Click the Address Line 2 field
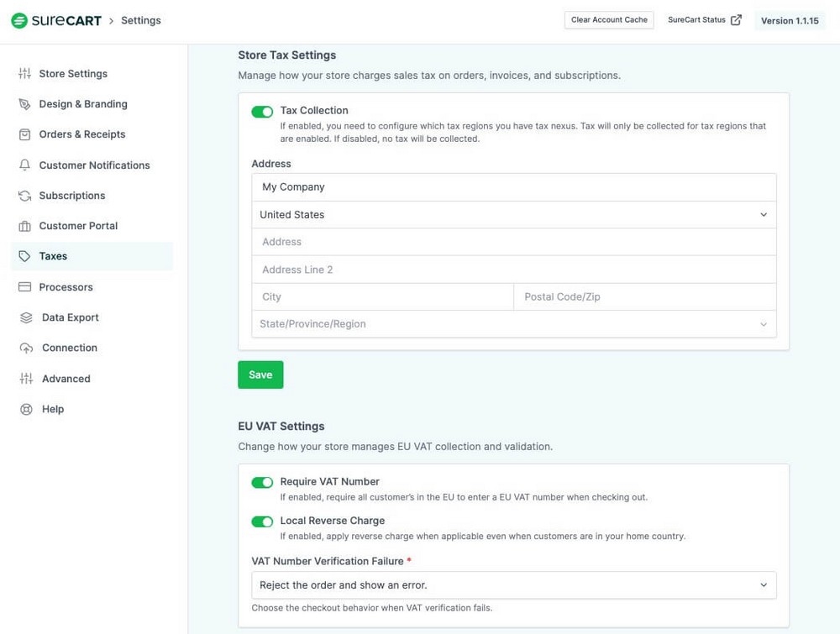 [x=514, y=270]
